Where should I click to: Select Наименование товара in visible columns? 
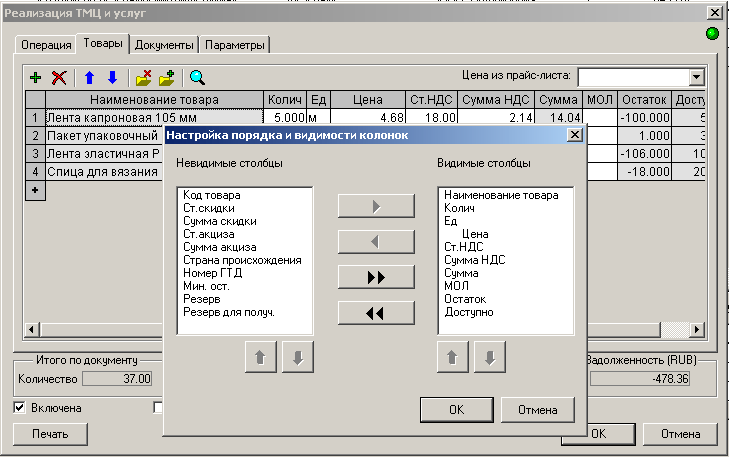tap(501, 195)
